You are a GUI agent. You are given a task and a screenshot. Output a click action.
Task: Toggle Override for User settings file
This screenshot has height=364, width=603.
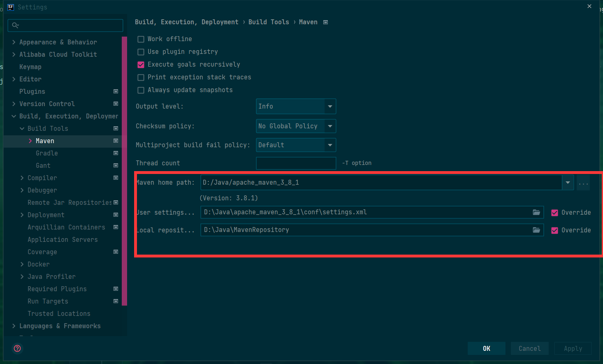[554, 213]
